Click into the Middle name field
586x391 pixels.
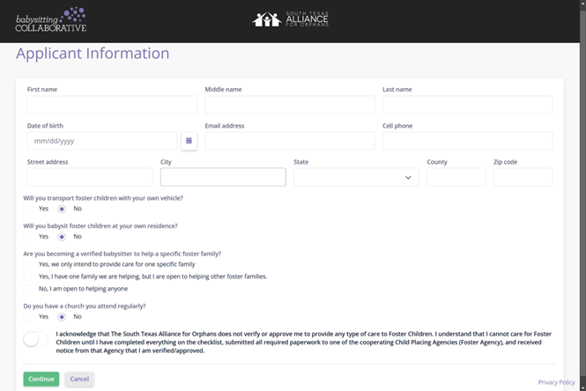[290, 105]
